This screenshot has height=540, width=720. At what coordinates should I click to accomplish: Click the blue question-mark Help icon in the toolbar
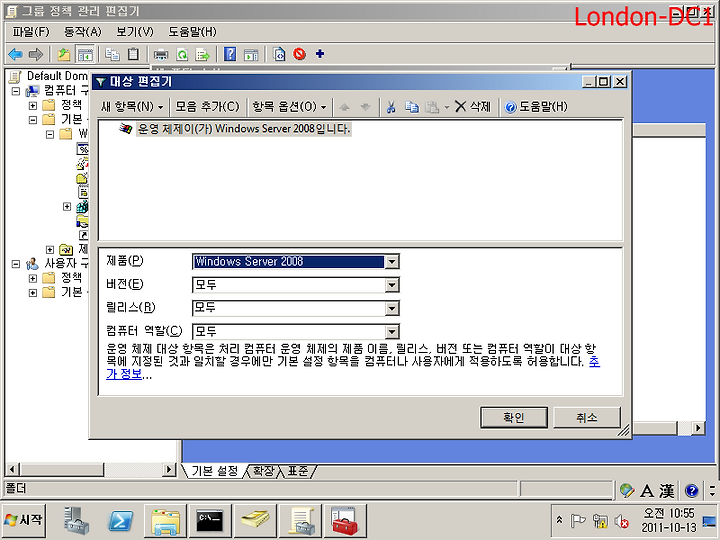(x=230, y=55)
